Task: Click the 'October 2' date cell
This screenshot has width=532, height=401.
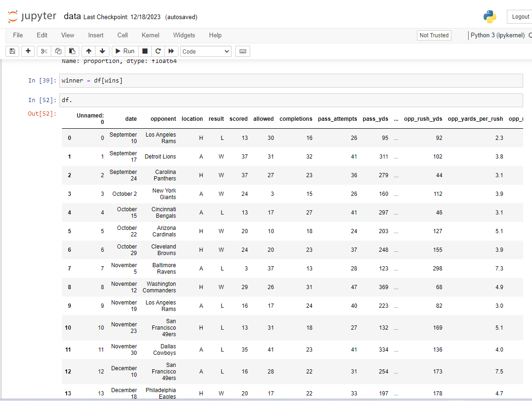Action: 124,194
